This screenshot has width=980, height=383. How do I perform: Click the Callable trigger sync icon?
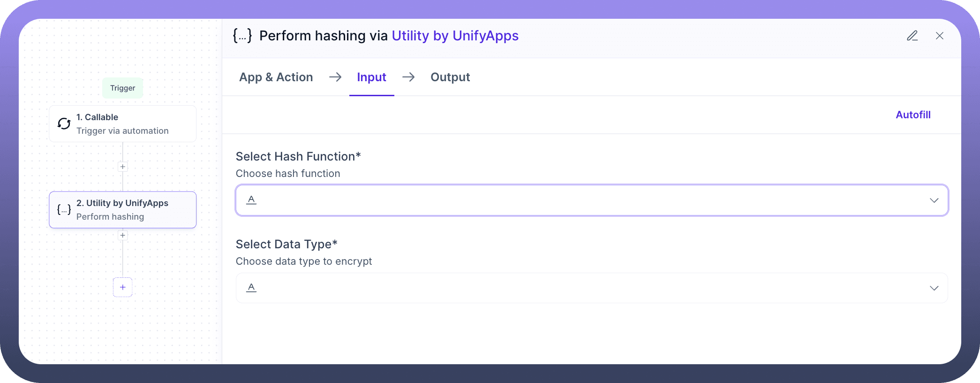(x=64, y=123)
